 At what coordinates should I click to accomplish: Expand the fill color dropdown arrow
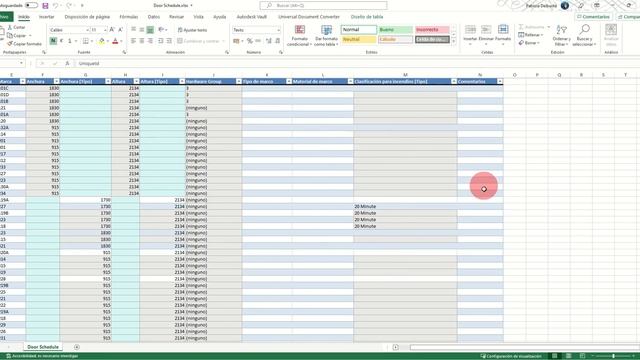coord(107,41)
